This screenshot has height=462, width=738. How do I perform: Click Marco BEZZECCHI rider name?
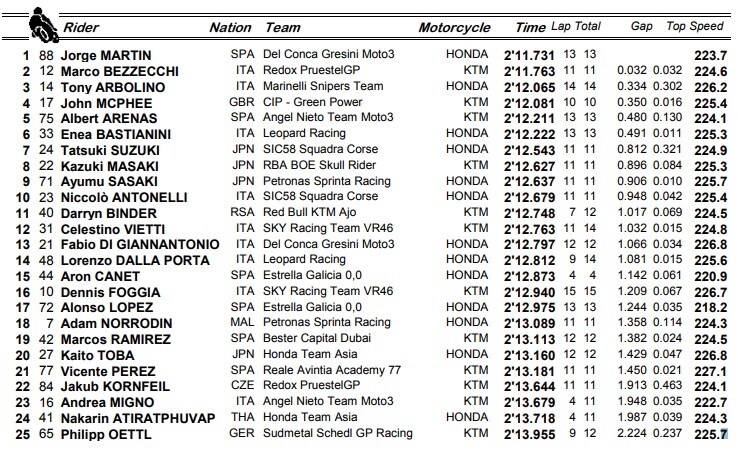click(120, 72)
